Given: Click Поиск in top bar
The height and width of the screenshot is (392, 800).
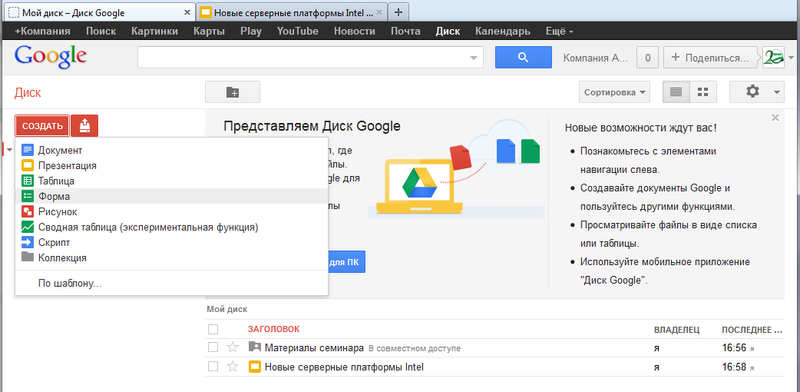Looking at the screenshot, I should tap(101, 31).
